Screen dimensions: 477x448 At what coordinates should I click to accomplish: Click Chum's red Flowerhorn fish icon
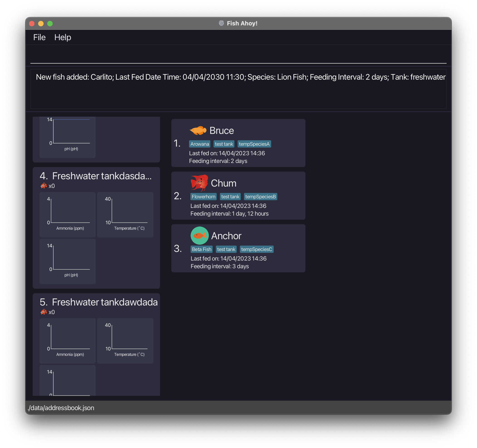(x=199, y=183)
